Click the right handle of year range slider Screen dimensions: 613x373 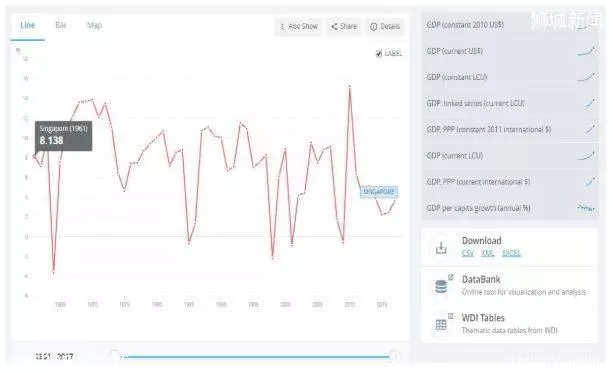point(395,357)
